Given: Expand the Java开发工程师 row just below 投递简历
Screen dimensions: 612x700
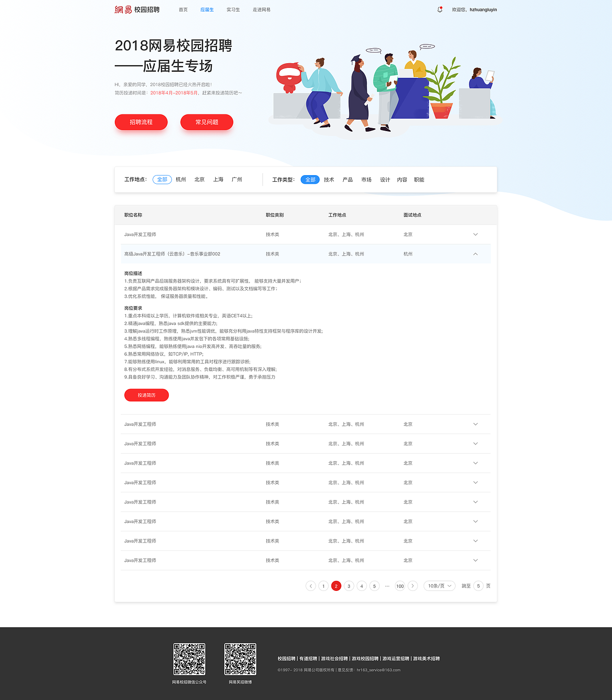Looking at the screenshot, I should [475, 424].
